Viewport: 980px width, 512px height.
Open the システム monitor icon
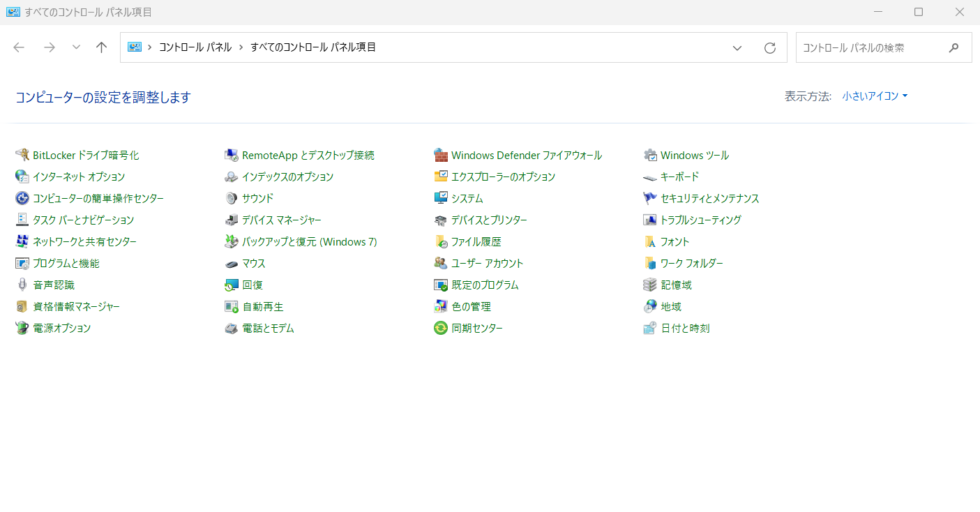pyautogui.click(x=440, y=198)
